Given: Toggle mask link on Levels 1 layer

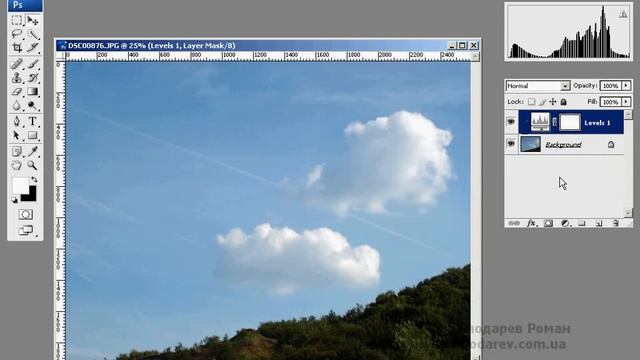Looking at the screenshot, I should (x=555, y=122).
